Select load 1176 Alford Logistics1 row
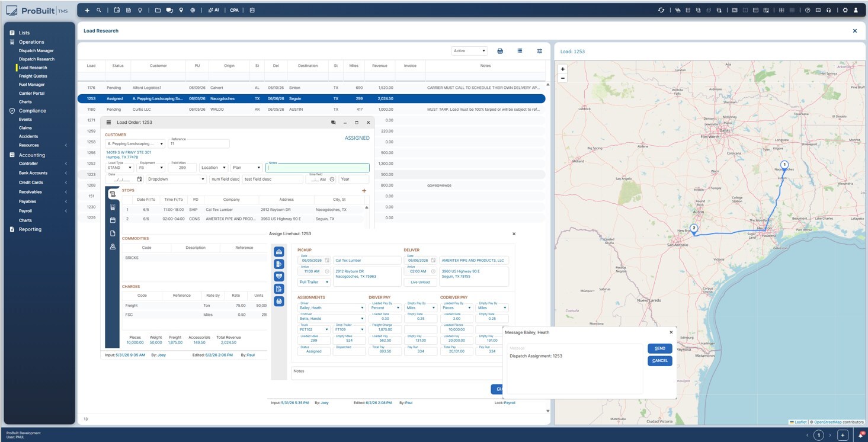868x442 pixels. pyautogui.click(x=311, y=88)
